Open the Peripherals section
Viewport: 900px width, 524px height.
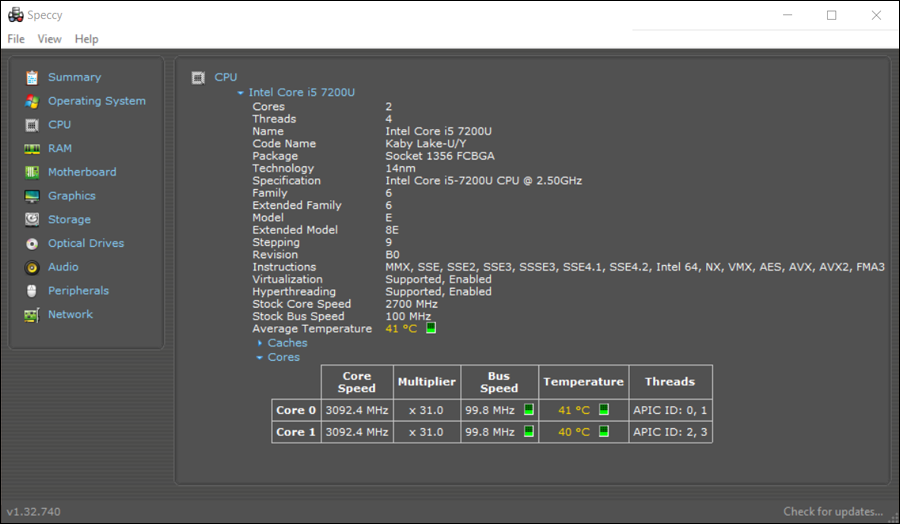(79, 291)
